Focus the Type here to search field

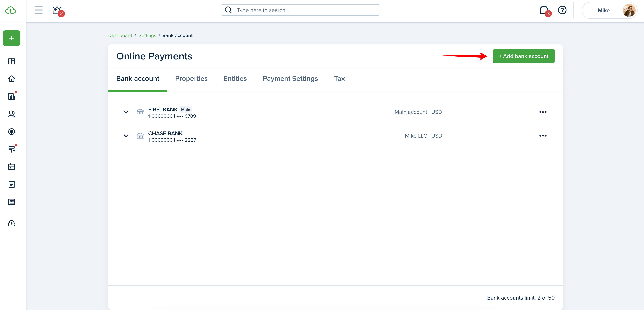pyautogui.click(x=300, y=10)
